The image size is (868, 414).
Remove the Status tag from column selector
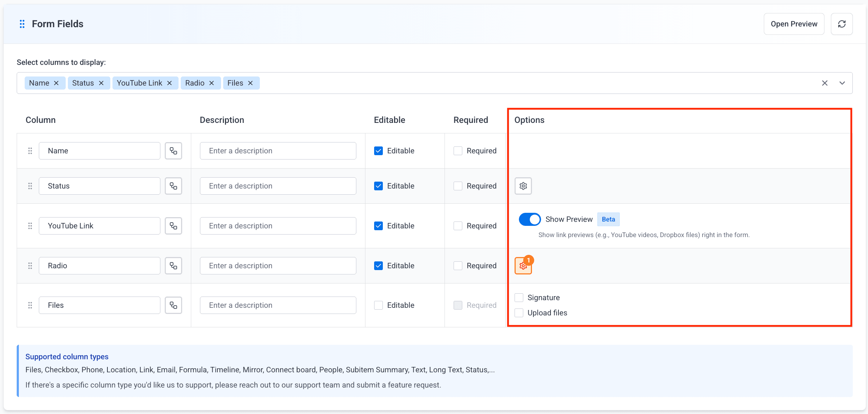coord(101,83)
